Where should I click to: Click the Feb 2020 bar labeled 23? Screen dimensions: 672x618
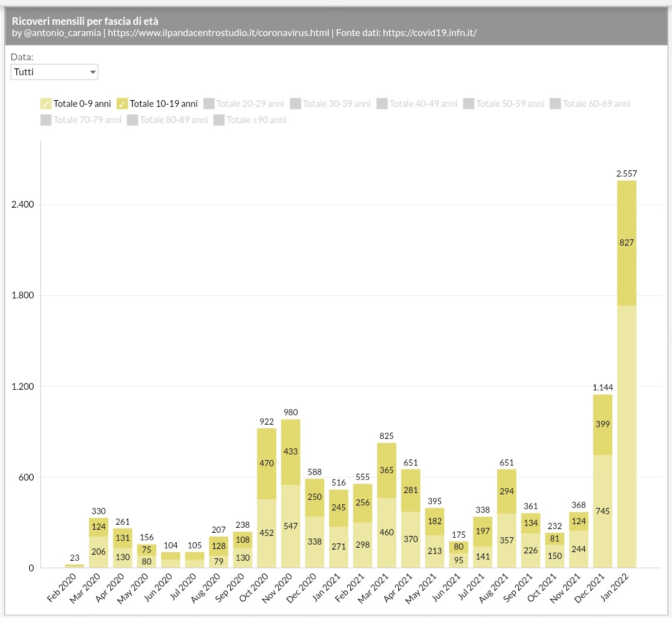pos(75,566)
